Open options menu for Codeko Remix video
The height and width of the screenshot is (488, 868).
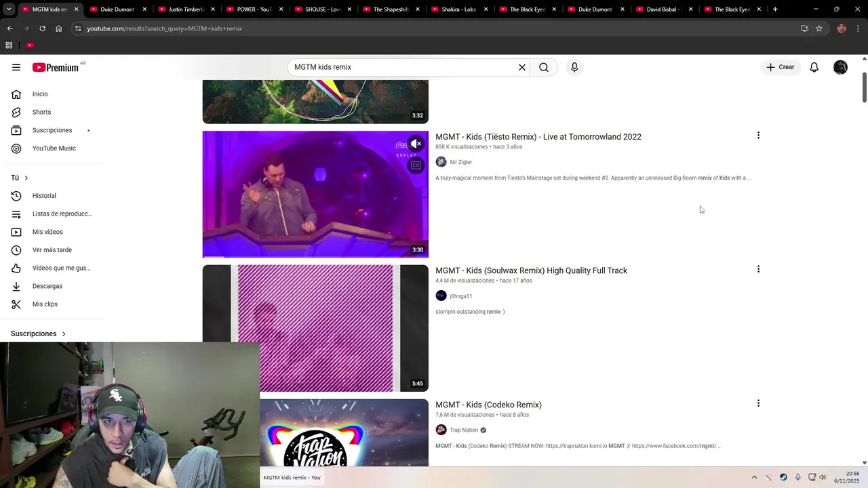coord(758,403)
